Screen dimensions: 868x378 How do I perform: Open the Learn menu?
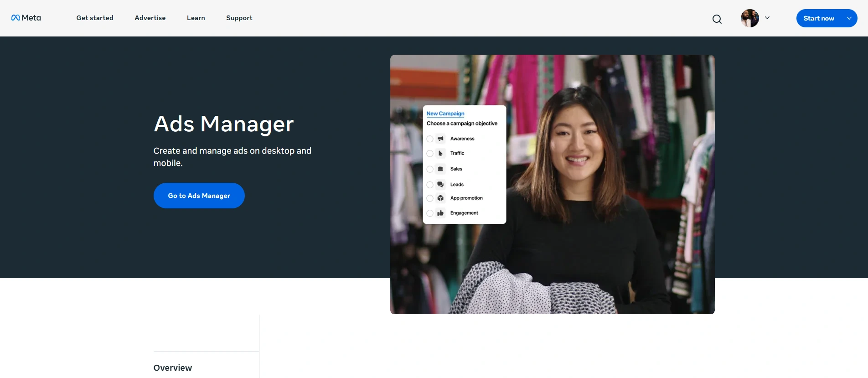[x=196, y=18]
